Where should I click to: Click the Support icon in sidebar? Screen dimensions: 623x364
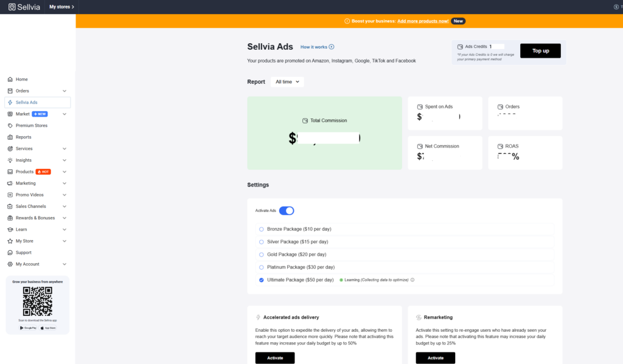pyautogui.click(x=10, y=252)
